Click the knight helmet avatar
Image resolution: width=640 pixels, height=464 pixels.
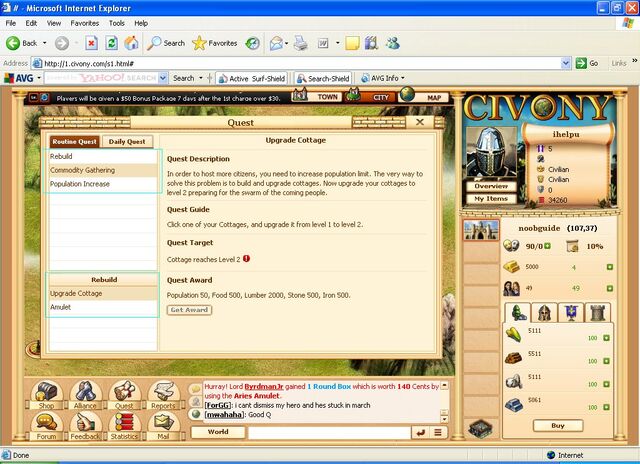(491, 152)
